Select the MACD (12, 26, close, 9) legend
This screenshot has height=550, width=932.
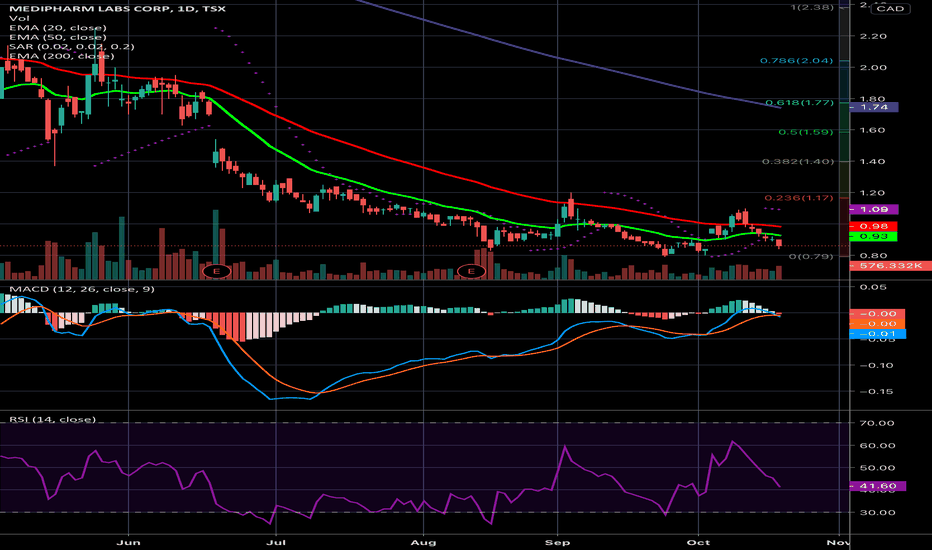[x=81, y=290]
